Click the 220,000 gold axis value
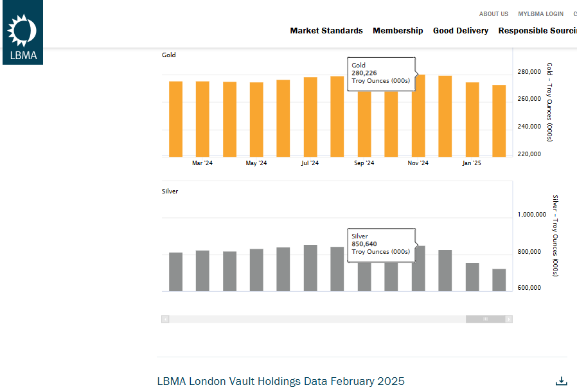This screenshot has width=577, height=392. tap(529, 154)
